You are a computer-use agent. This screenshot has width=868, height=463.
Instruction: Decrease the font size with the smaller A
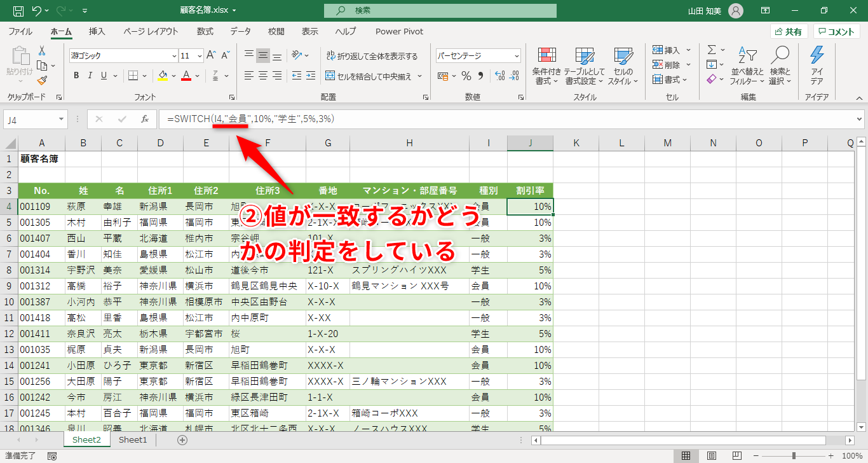[x=226, y=55]
